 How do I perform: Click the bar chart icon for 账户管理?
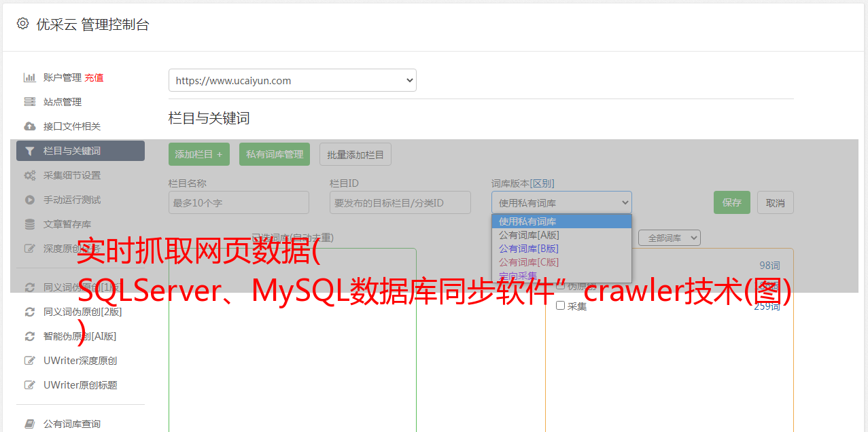point(29,77)
